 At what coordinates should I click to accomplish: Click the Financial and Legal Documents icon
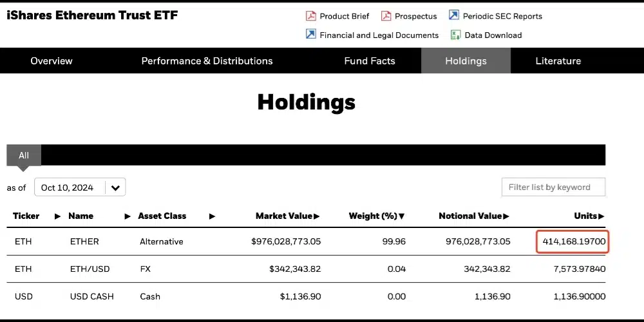(x=311, y=35)
